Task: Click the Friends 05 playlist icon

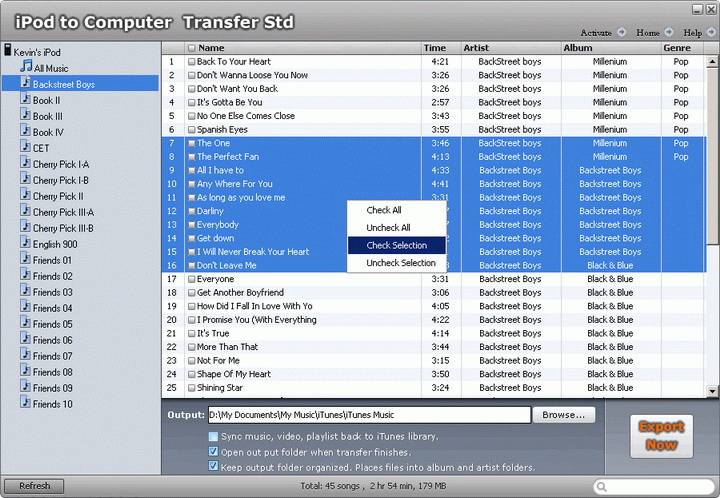Action: click(x=26, y=323)
